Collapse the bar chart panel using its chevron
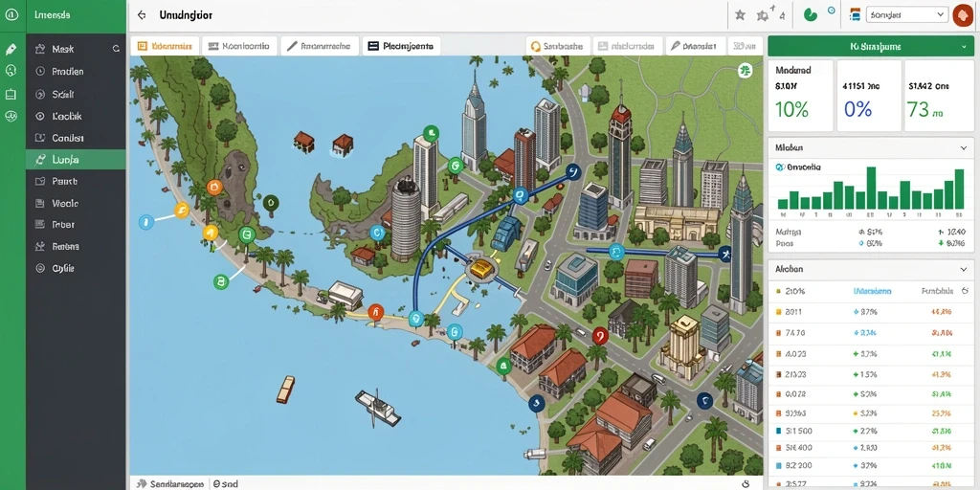980x490 pixels. pyautogui.click(x=963, y=148)
